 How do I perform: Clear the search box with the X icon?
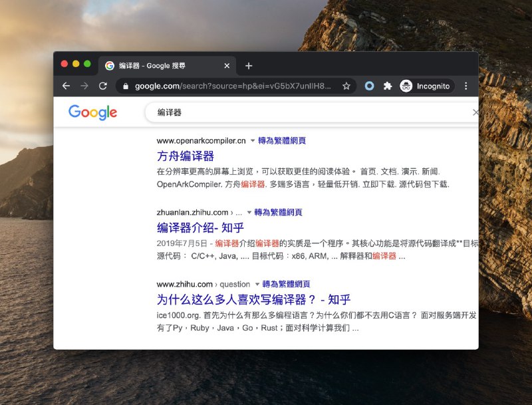tap(475, 112)
